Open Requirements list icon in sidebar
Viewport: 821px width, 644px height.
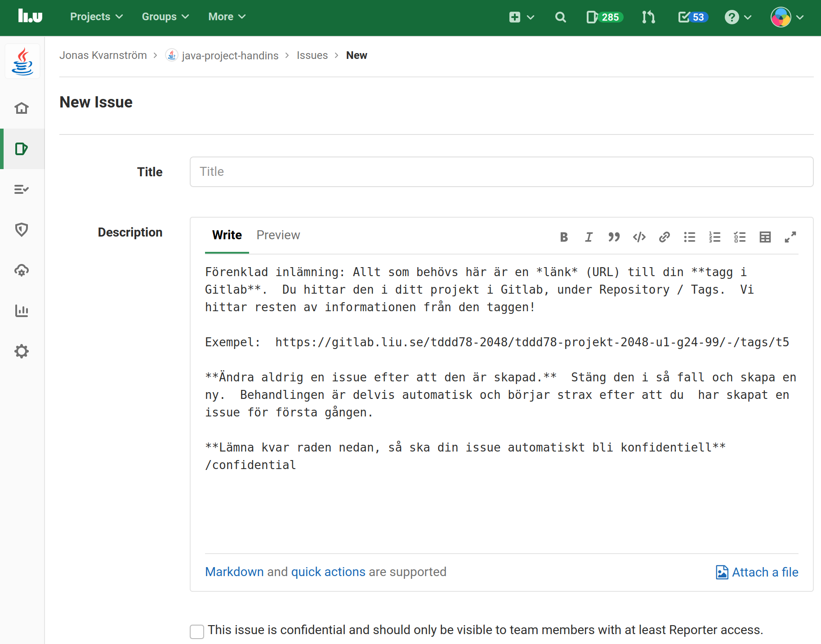click(22, 189)
